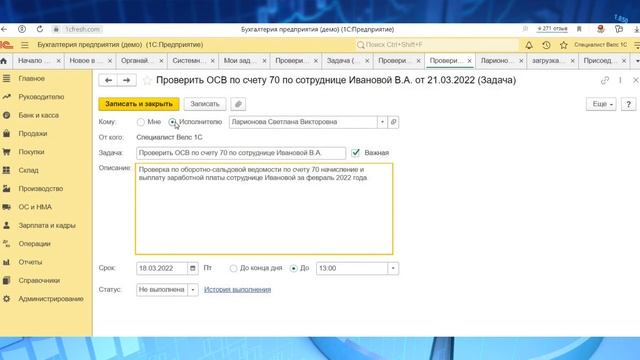The width and height of the screenshot is (640, 360).
Task: Select До конца дня radio option
Action: (233, 268)
